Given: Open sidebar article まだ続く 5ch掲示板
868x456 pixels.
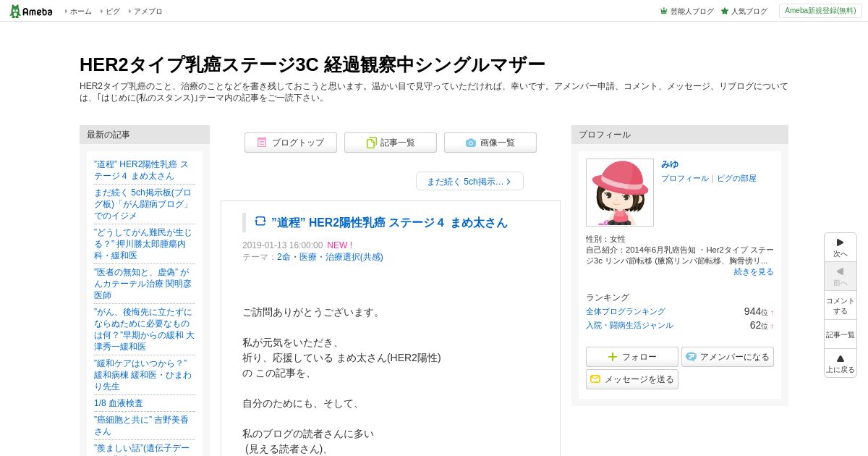Looking at the screenshot, I should 142,204.
